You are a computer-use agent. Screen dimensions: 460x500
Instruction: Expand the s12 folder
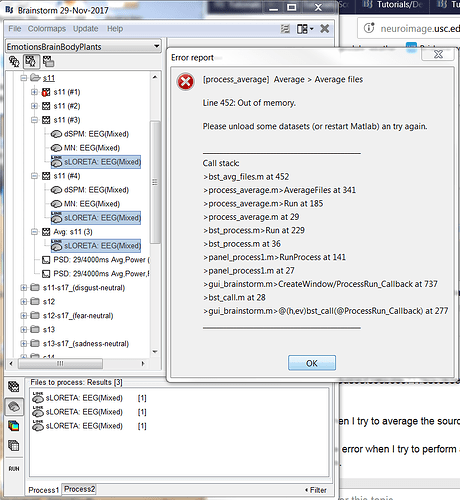click(24, 302)
